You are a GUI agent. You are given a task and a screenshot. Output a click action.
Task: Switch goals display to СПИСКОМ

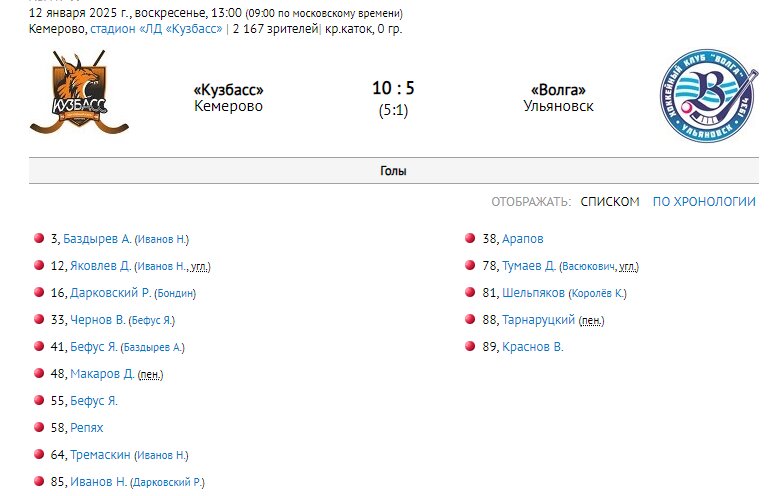pos(610,202)
